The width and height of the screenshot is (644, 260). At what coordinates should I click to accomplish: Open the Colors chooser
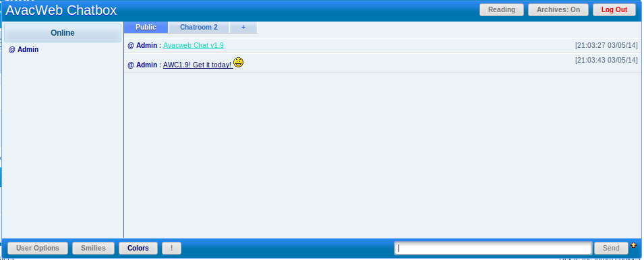tap(138, 248)
